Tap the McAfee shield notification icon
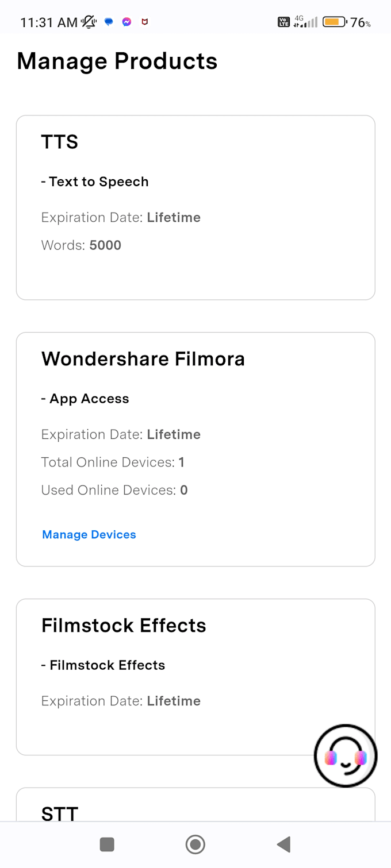Viewport: 391px width, 868px height. click(145, 22)
